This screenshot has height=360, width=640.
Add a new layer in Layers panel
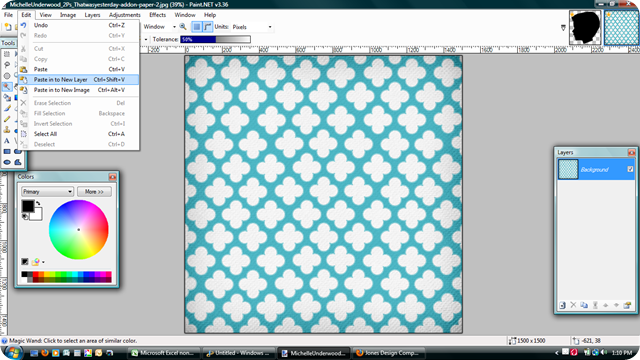click(562, 305)
